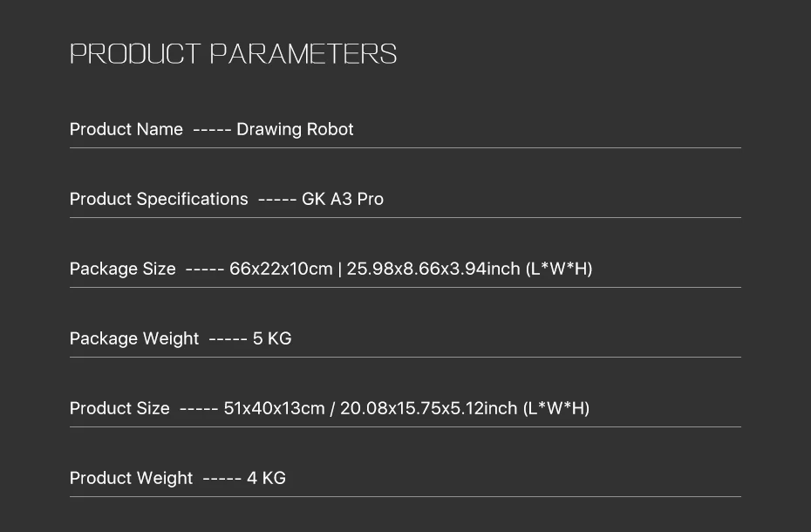
Task: Click the Product Size label
Action: coord(119,408)
